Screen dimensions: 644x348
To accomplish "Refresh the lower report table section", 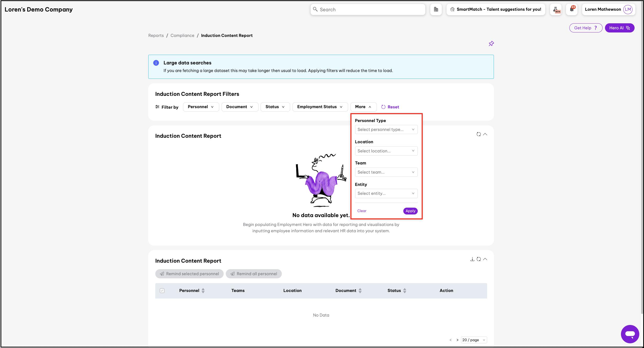I will point(478,259).
